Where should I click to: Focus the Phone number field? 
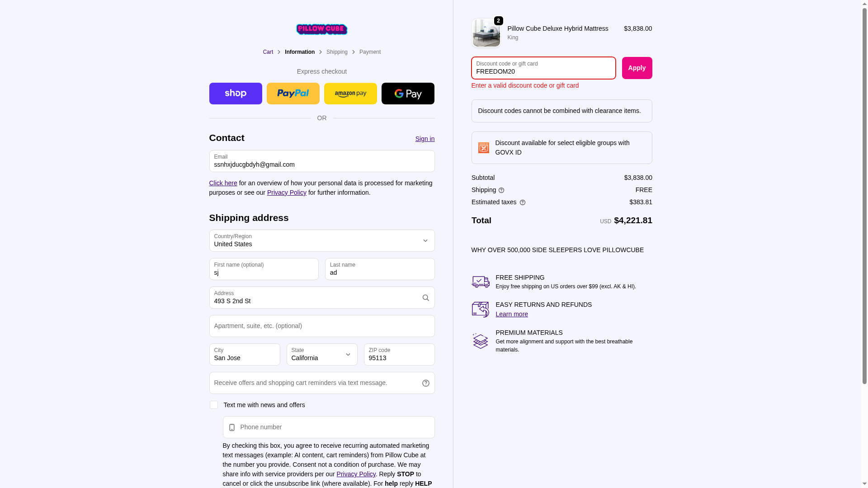tap(329, 427)
